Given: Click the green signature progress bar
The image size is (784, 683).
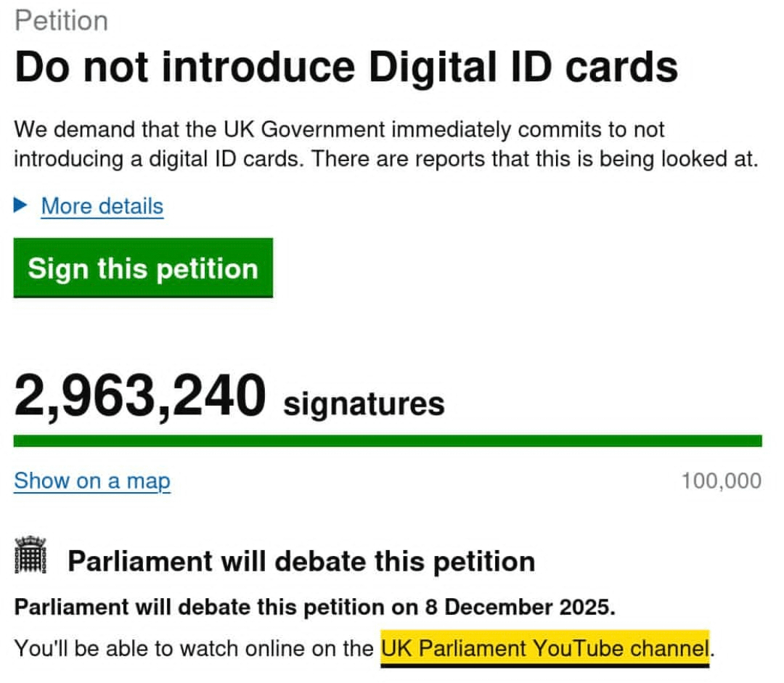Looking at the screenshot, I should click(388, 441).
